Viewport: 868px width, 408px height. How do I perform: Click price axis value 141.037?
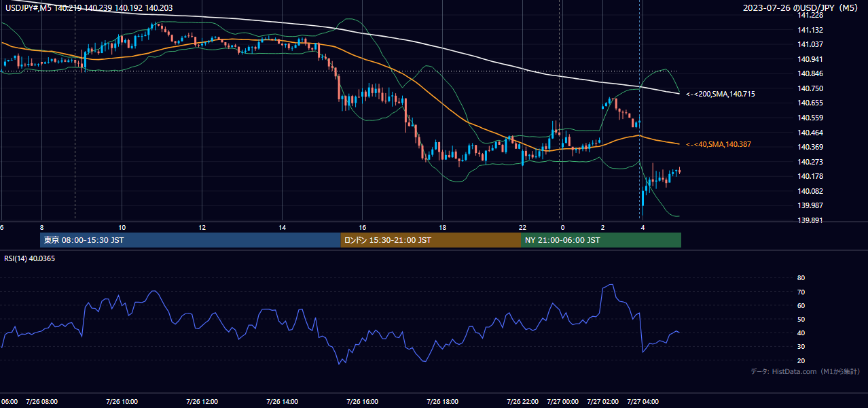coord(810,44)
